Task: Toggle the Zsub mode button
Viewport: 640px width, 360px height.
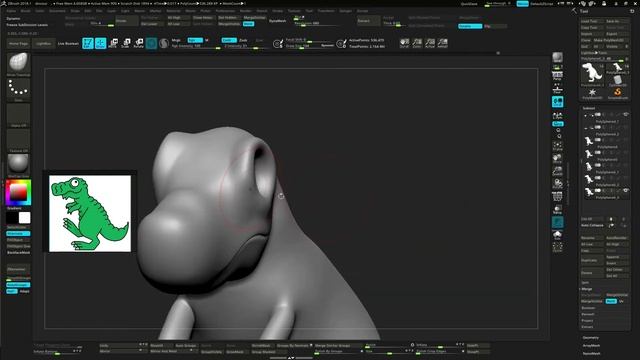Action: tap(243, 40)
